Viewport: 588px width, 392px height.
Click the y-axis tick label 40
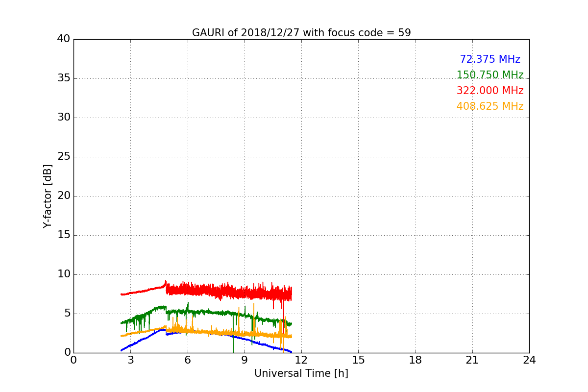coord(64,39)
